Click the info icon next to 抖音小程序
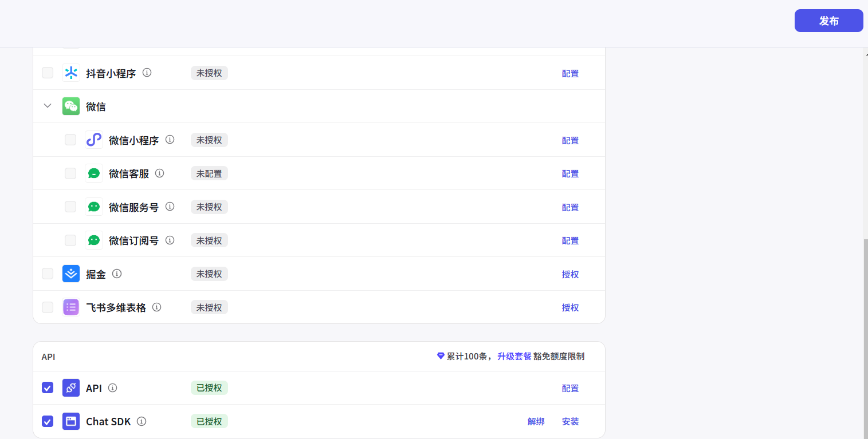The width and height of the screenshot is (868, 439). (147, 73)
